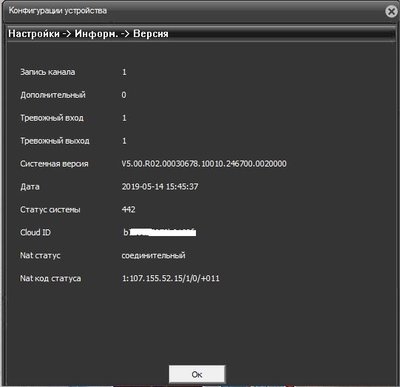Image resolution: width=400 pixels, height=387 pixels.
Task: Click the breadcrumb Настройки -> Информ. -> Версия
Action: point(88,34)
